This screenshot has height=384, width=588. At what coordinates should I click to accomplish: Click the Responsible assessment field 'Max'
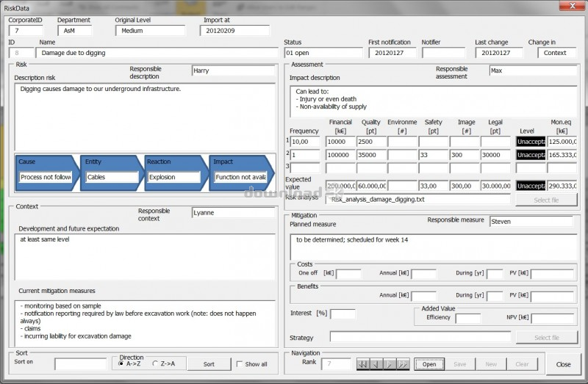point(534,70)
